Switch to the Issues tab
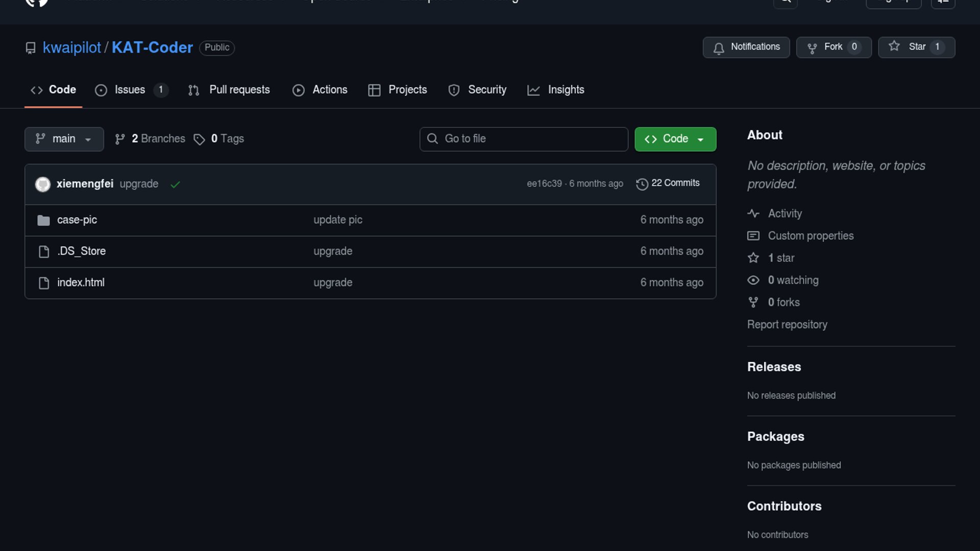The height and width of the screenshot is (551, 980). [x=130, y=90]
